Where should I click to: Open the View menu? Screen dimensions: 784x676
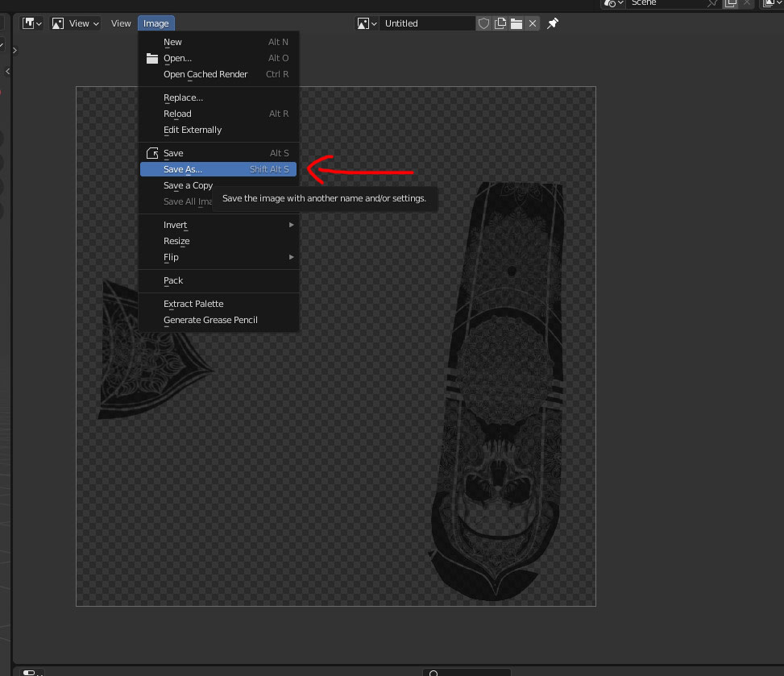[x=120, y=23]
